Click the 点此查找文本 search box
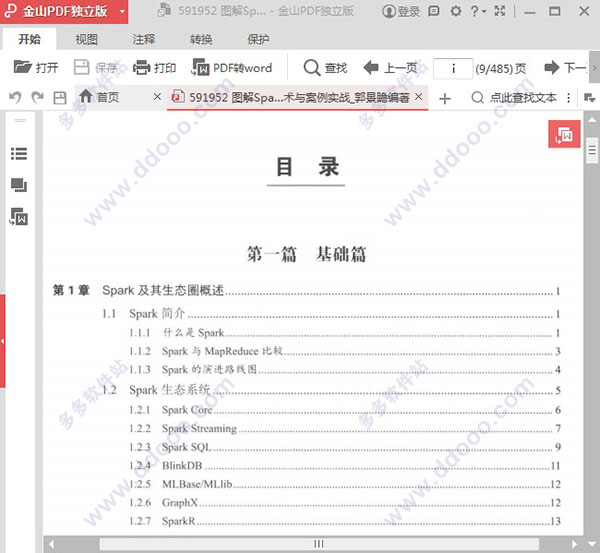This screenshot has width=600, height=553. pyautogui.click(x=514, y=98)
